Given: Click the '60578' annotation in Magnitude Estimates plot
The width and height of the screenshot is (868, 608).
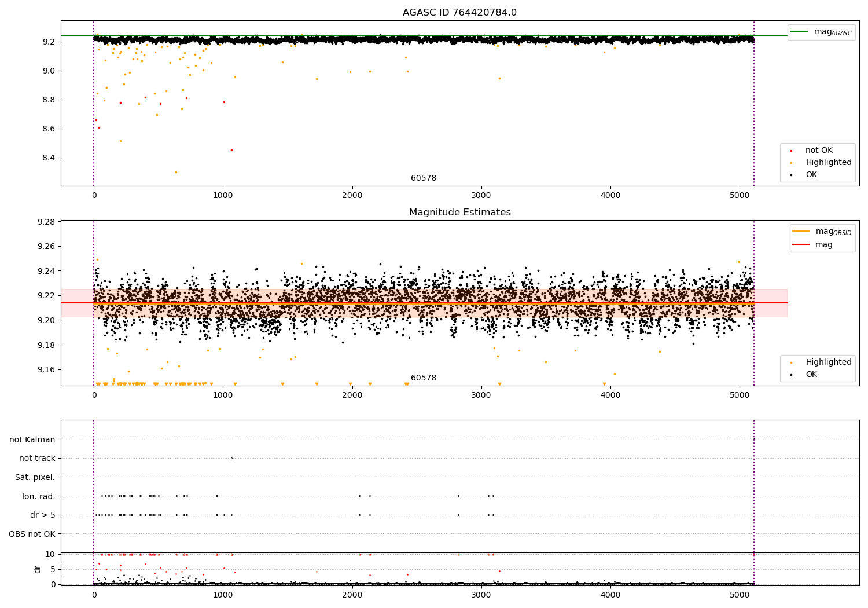Looking at the screenshot, I should pyautogui.click(x=424, y=378).
